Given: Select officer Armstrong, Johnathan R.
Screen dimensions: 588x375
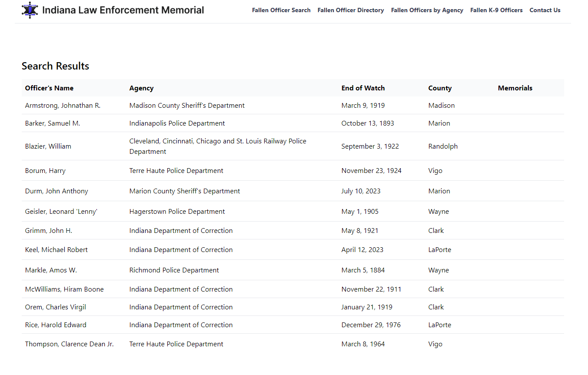Looking at the screenshot, I should [63, 106].
